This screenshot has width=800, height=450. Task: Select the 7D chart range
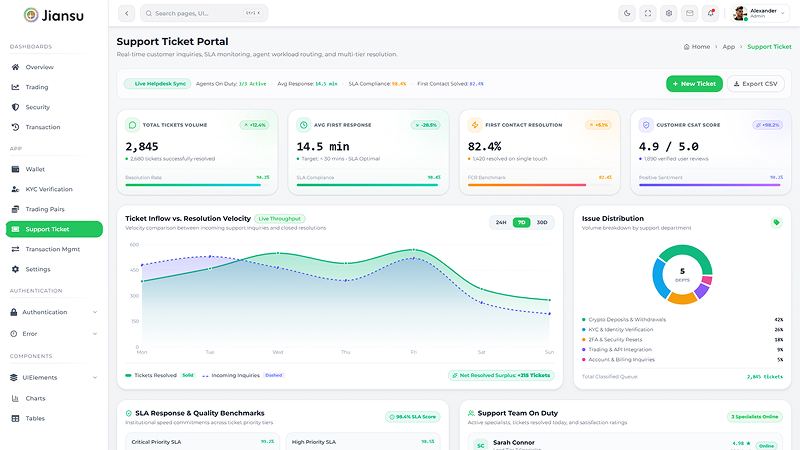tap(521, 222)
